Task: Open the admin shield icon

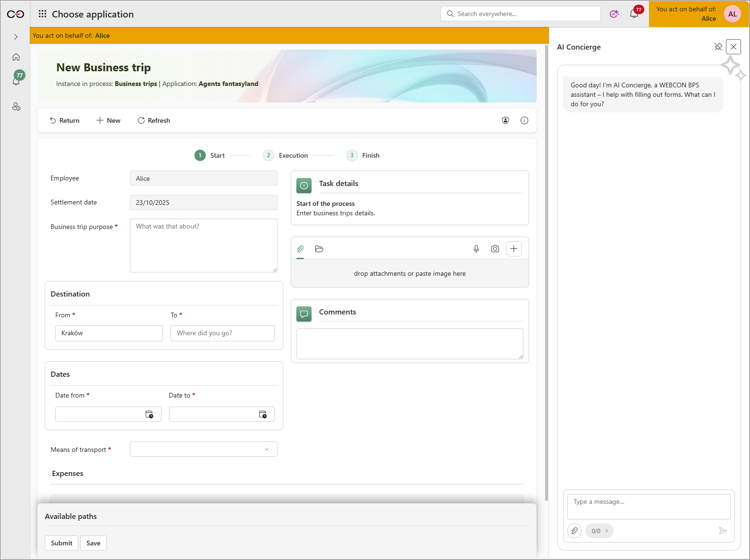Action: 506,120
